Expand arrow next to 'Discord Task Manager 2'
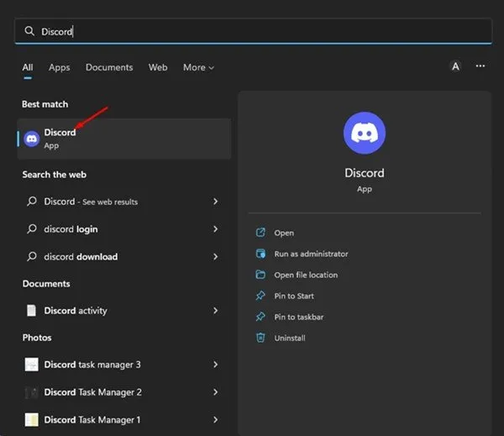Viewport: 504px width, 436px height. (x=215, y=392)
